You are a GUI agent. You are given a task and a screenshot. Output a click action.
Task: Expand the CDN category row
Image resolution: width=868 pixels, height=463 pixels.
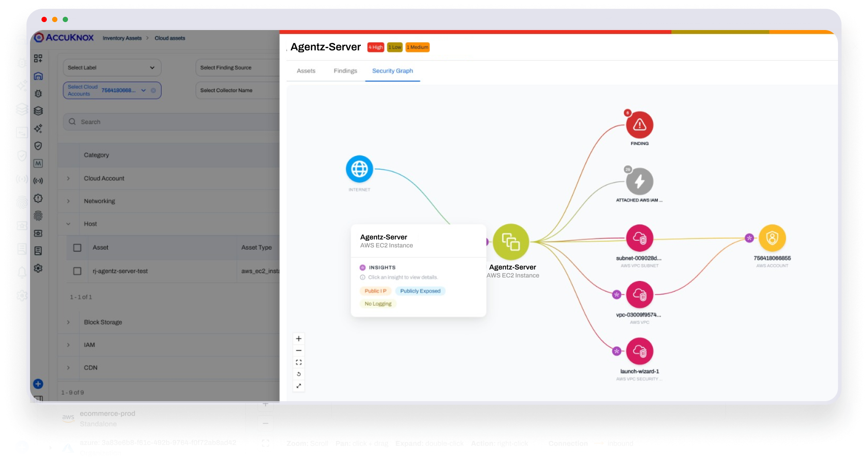pos(68,368)
